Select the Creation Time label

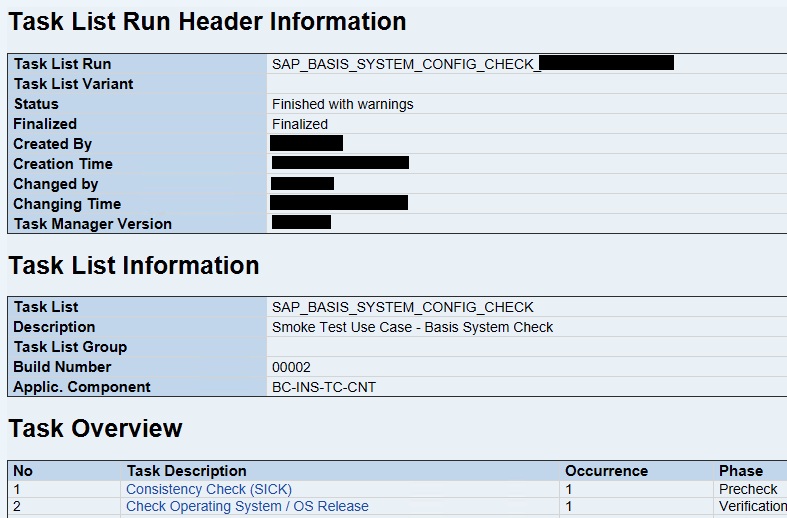63,164
